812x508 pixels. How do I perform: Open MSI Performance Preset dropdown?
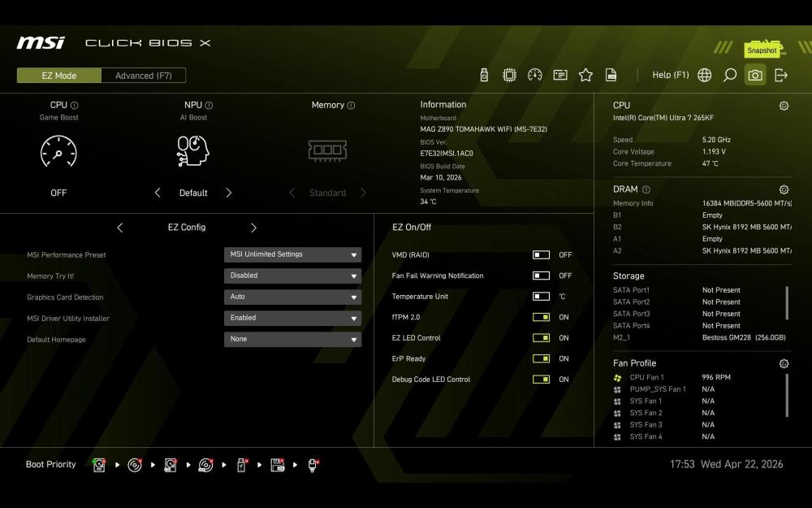(x=292, y=254)
